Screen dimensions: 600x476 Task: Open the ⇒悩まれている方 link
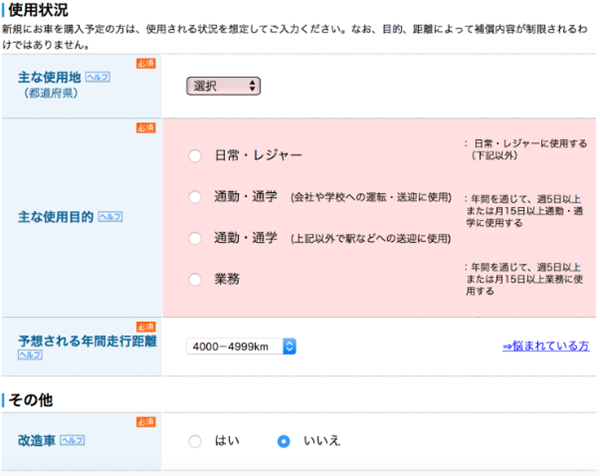coord(546,346)
